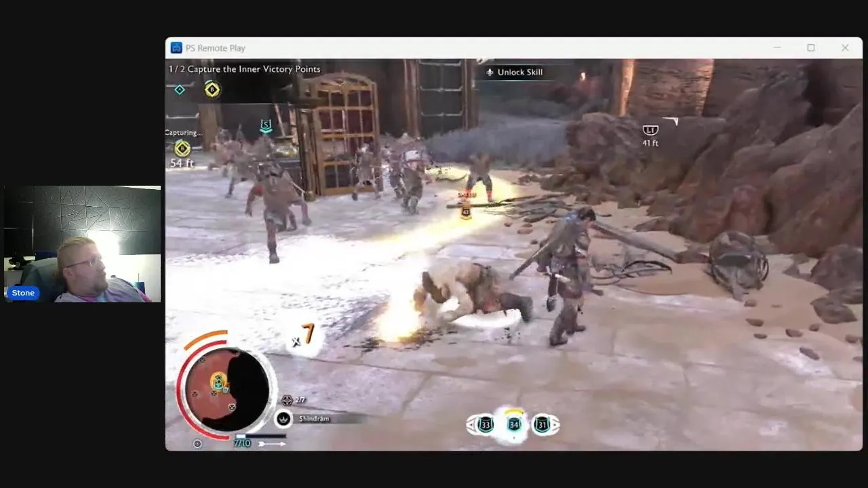
Task: Click the yellow victory point B icon under objective
Action: click(x=212, y=89)
